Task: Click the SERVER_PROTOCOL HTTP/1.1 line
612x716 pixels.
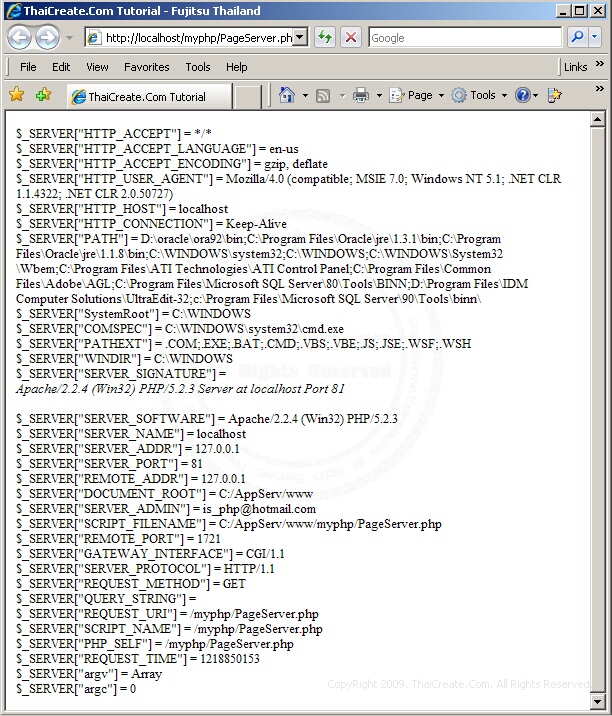Action: pos(145,569)
